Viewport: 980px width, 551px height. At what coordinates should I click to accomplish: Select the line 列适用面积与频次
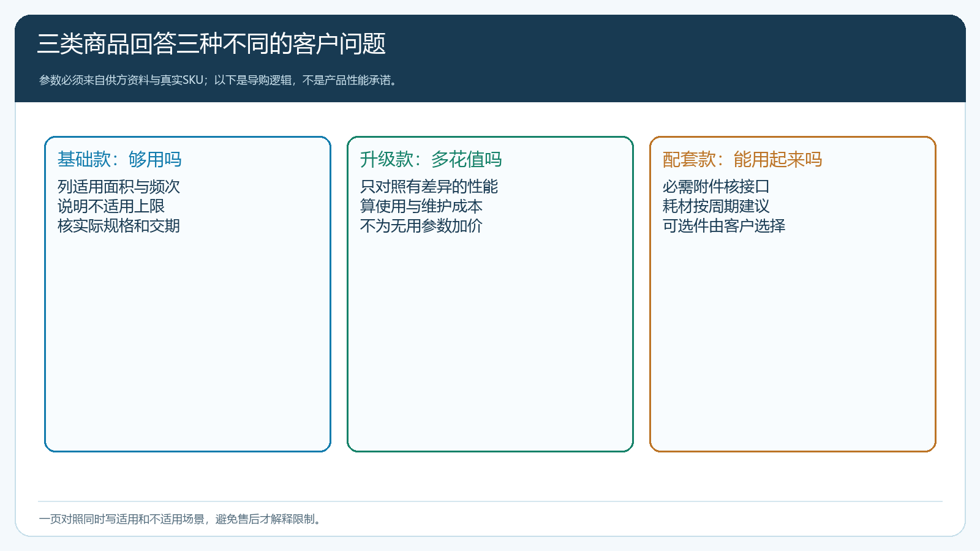click(119, 187)
